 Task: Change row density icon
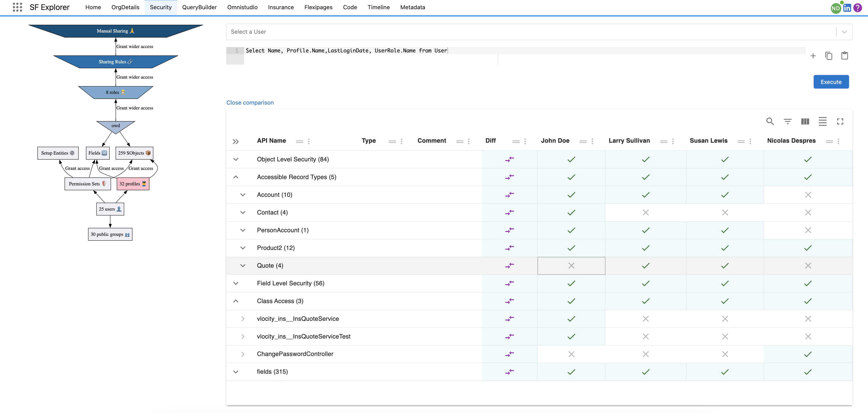[823, 121]
